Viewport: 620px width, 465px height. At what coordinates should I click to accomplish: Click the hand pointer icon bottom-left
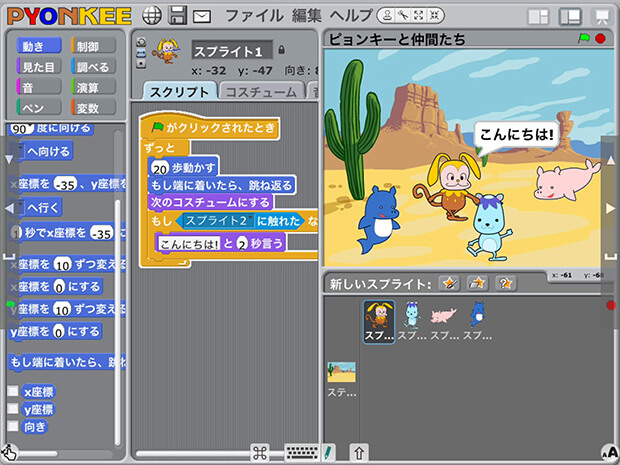click(9, 453)
